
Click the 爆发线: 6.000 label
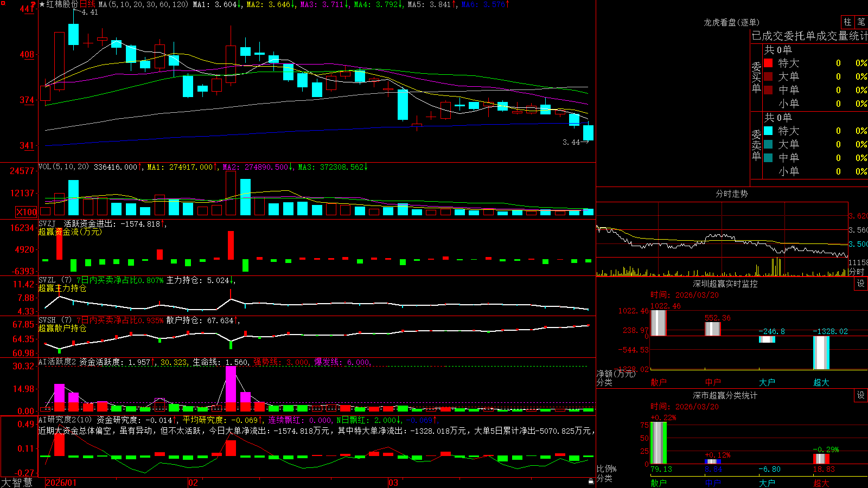point(342,362)
